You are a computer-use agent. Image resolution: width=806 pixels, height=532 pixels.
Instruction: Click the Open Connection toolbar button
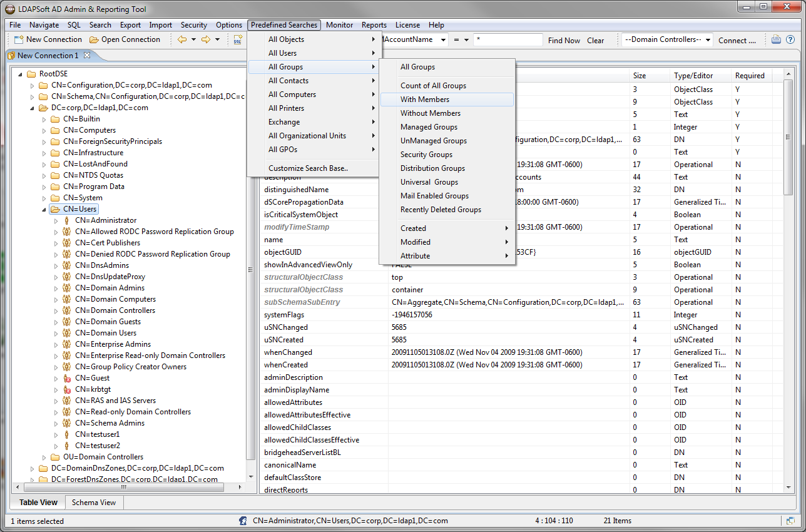click(125, 39)
